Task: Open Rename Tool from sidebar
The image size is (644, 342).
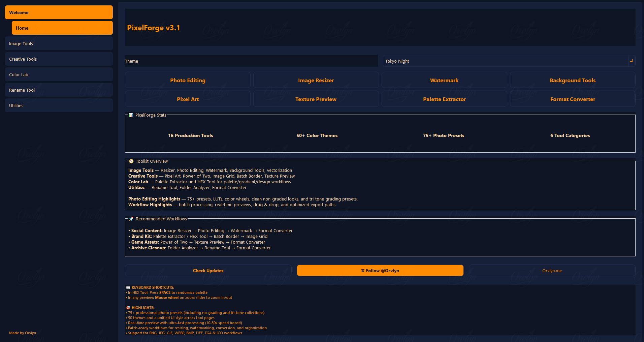Action: [x=59, y=90]
